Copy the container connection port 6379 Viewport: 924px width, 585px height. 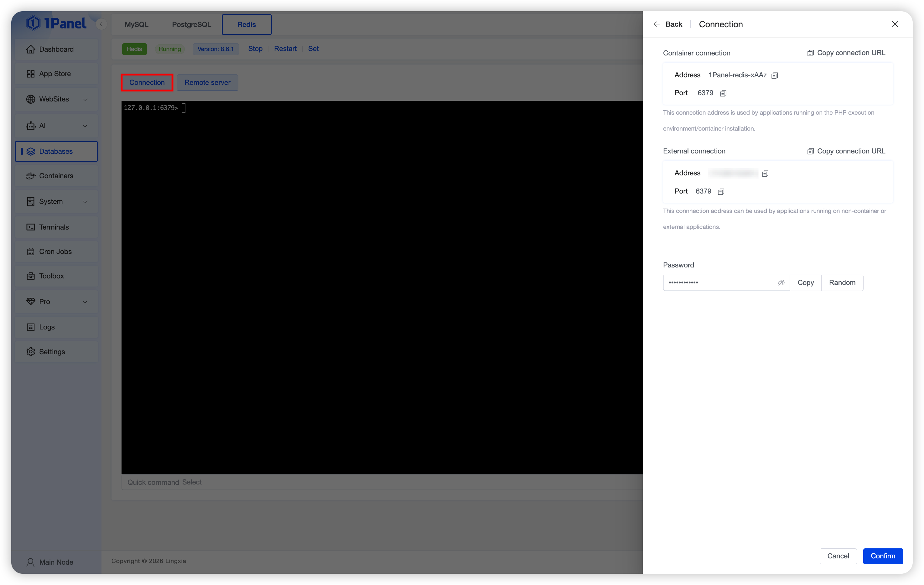click(x=723, y=93)
